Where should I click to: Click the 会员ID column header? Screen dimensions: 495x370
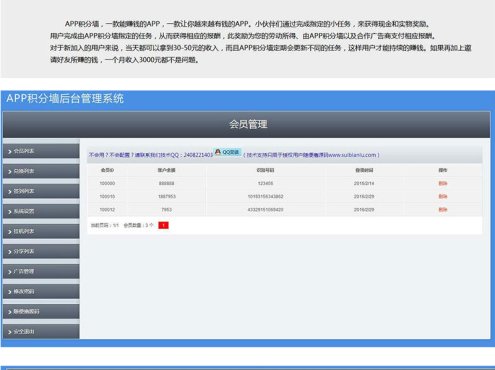(x=107, y=170)
